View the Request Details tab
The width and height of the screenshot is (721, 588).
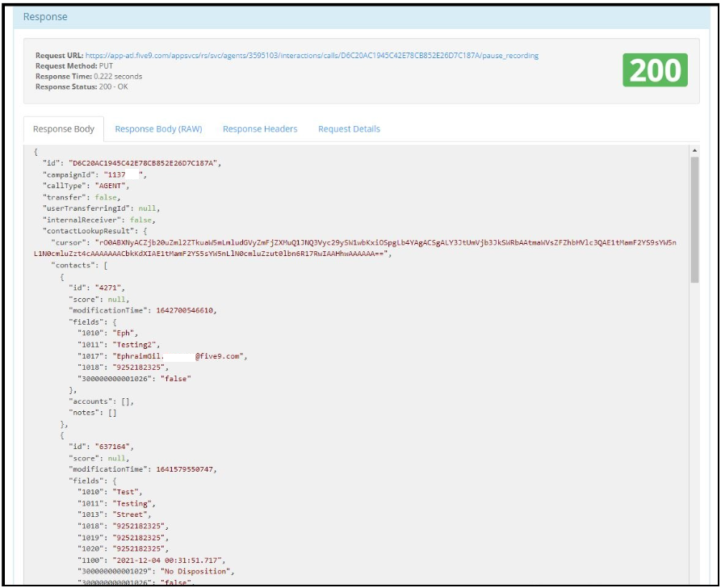pyautogui.click(x=349, y=129)
